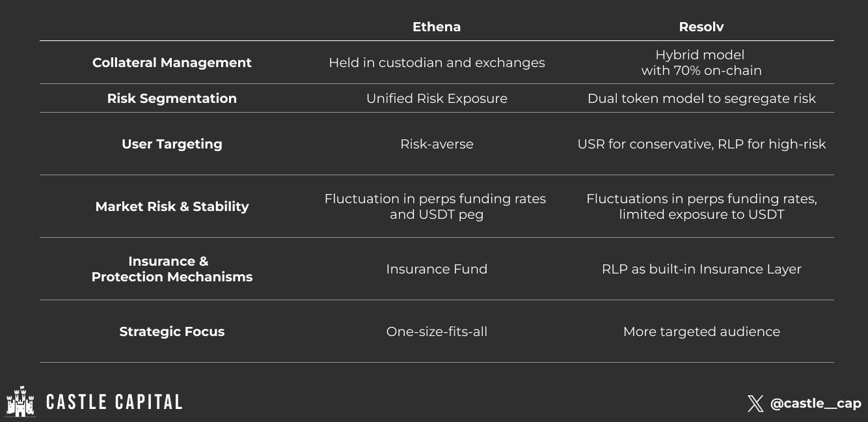Click the Market Risk & Stability label
Viewport: 868px width, 422px height.
click(172, 206)
